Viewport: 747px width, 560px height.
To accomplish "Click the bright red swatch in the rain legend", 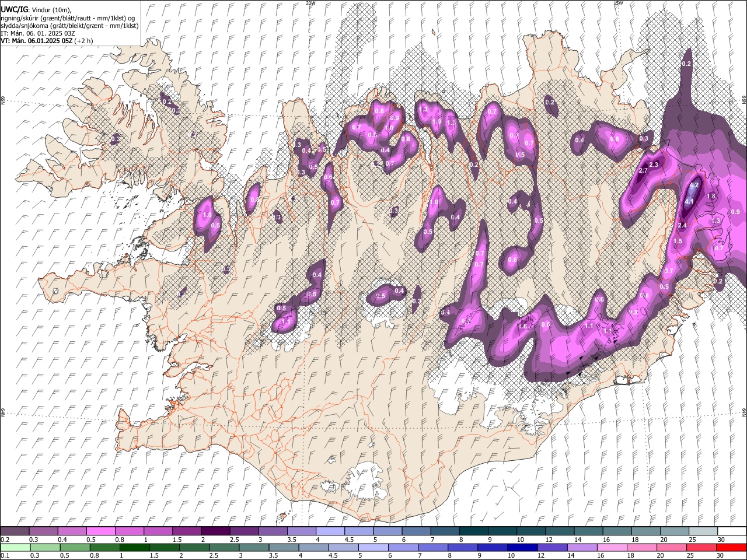I will (731, 547).
